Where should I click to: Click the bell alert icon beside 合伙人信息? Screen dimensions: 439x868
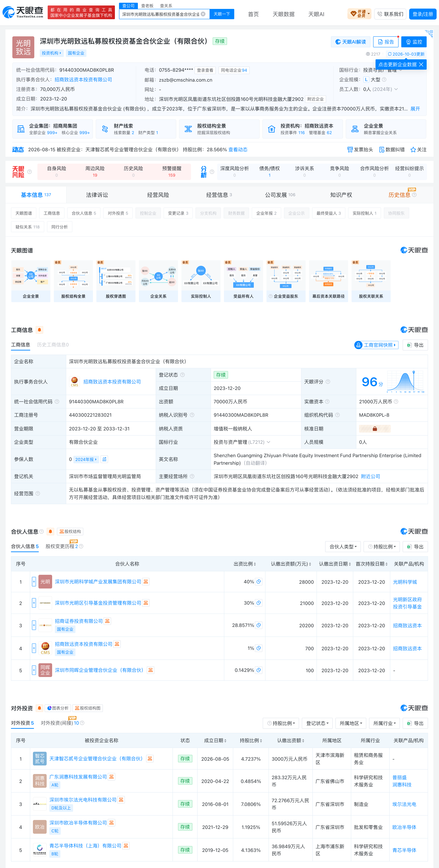point(51,531)
